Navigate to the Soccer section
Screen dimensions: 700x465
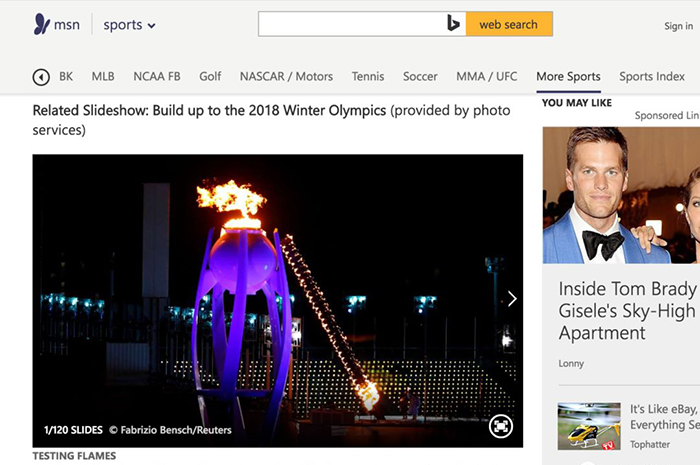tap(420, 77)
